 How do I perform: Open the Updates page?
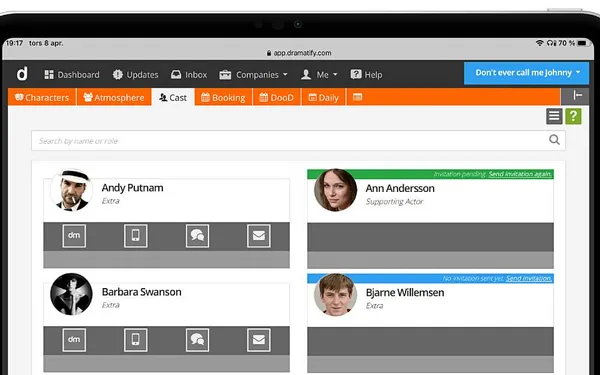pyautogui.click(x=135, y=75)
